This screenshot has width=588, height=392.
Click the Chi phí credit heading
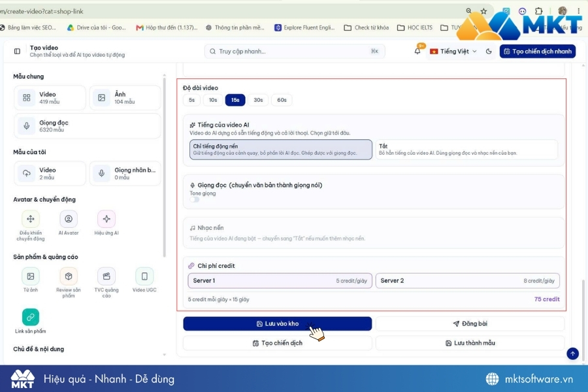216,266
